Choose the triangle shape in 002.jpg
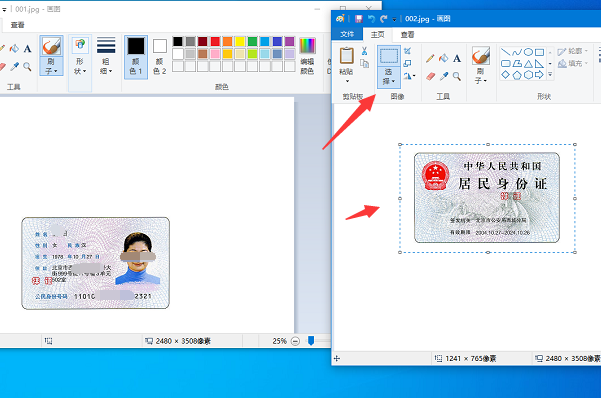The image size is (601, 398). pyautogui.click(x=528, y=64)
